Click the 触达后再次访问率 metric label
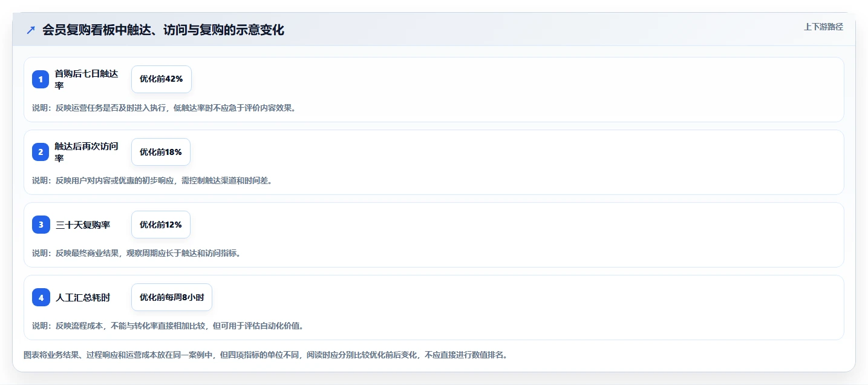 pyautogui.click(x=86, y=152)
